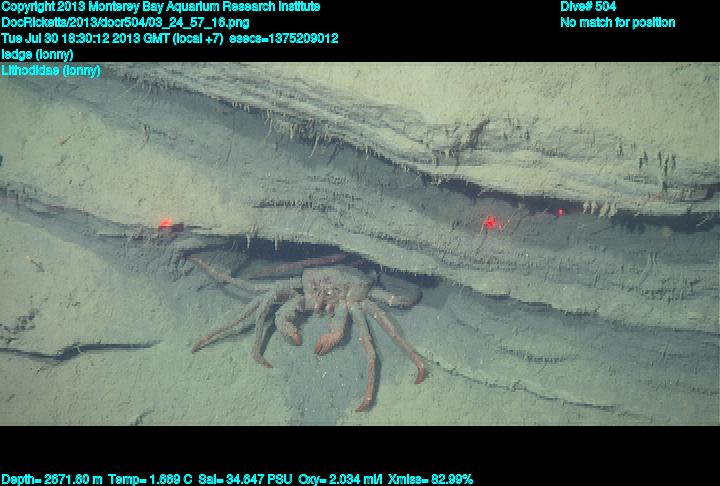
Task: Select the "Lithodidae (lonny)" annotation text
Action: point(51,71)
